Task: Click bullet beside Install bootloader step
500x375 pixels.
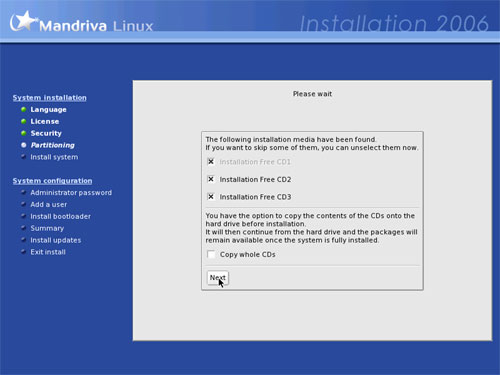Action: [x=23, y=216]
